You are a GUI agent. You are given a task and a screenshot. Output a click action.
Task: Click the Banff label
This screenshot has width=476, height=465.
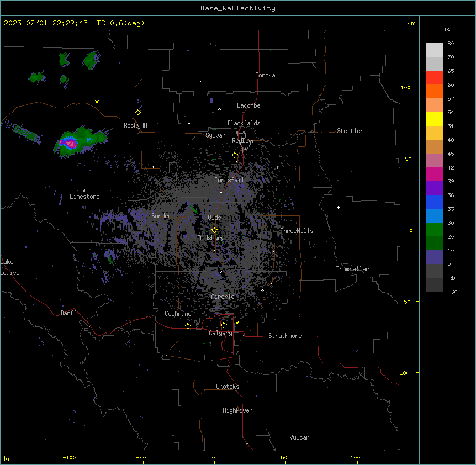[x=68, y=313]
